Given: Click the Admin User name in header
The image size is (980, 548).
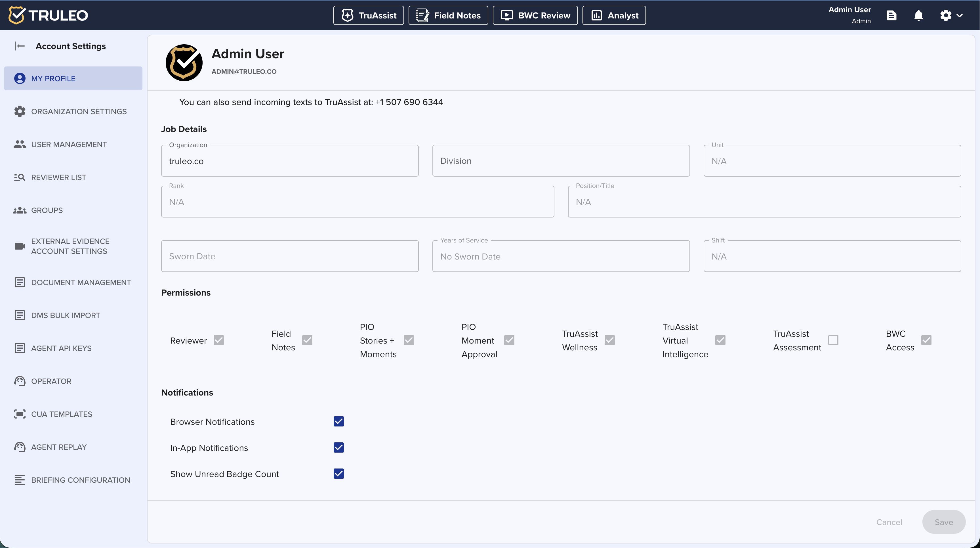Looking at the screenshot, I should (849, 10).
